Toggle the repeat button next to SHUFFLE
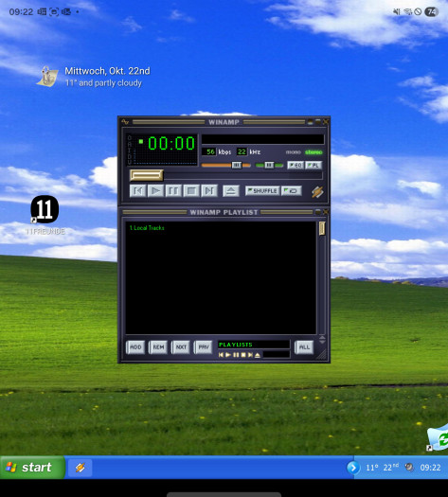The width and height of the screenshot is (448, 497). [x=292, y=191]
